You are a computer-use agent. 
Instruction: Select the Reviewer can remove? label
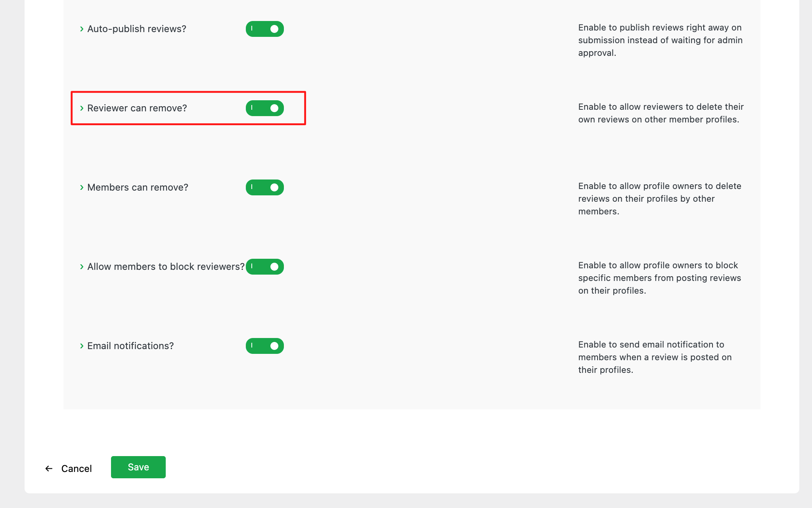[137, 108]
